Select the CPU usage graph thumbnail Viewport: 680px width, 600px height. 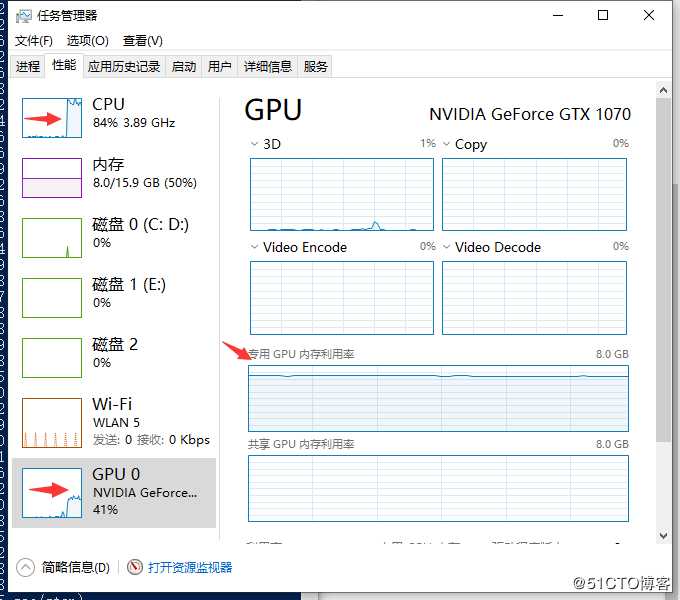(x=52, y=118)
